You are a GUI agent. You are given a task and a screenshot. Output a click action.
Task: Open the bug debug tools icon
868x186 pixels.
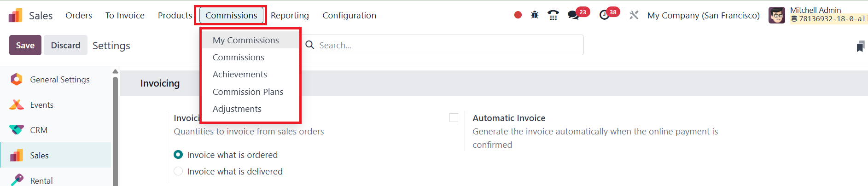pos(535,15)
